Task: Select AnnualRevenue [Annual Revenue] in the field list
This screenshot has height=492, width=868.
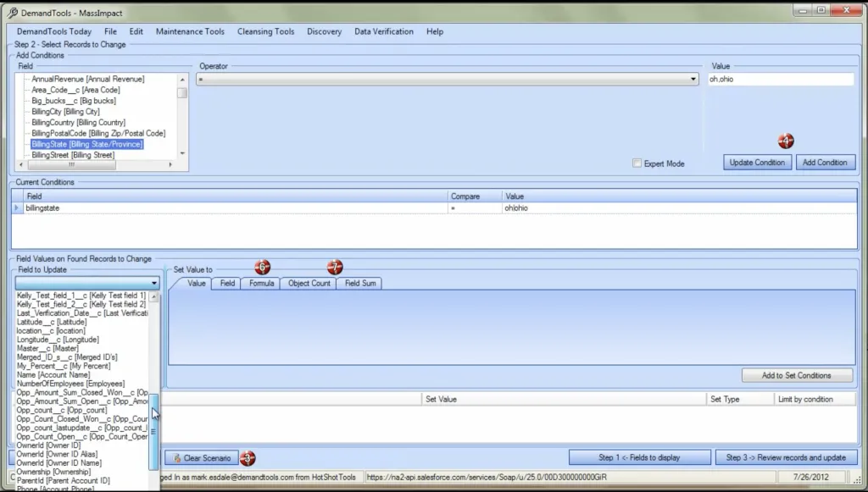Action: [88, 79]
